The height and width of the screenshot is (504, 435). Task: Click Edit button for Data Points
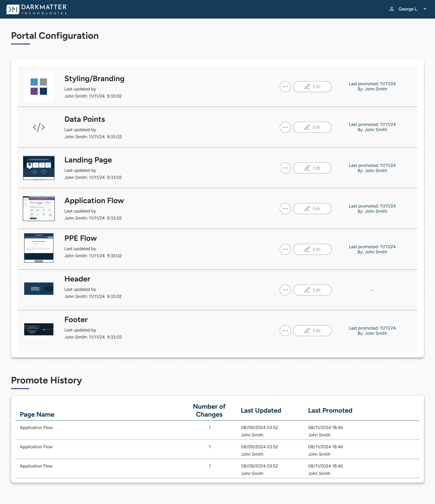[312, 127]
